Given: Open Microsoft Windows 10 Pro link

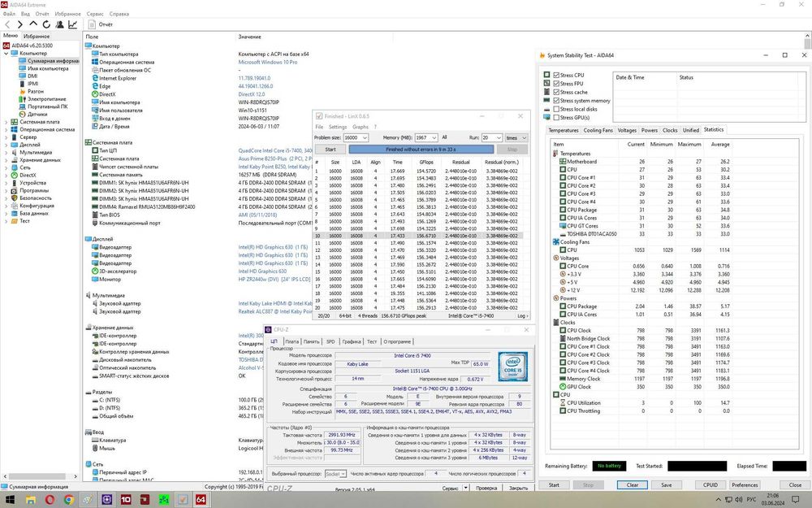Looking at the screenshot, I should coord(268,63).
